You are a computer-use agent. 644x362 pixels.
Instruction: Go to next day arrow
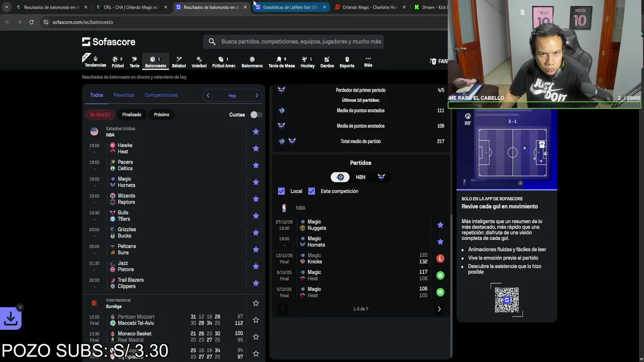(257, 96)
